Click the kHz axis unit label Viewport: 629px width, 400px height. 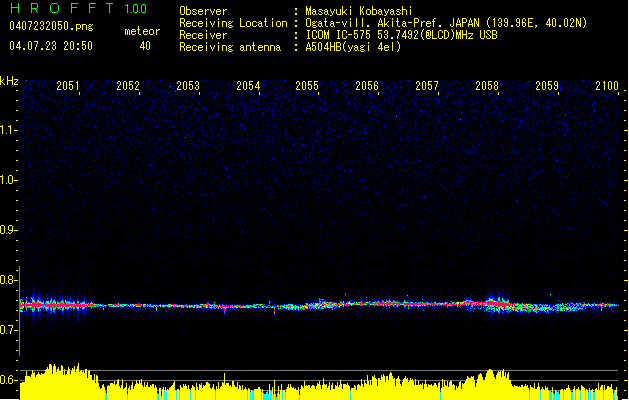click(x=9, y=81)
